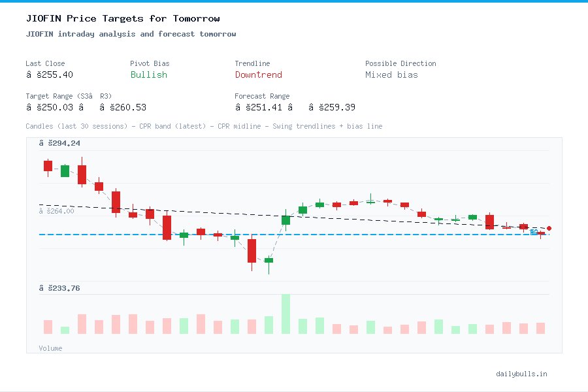Viewport: 588px width, 392px height.
Task: Switch to the Volume panel
Action: pyautogui.click(x=50, y=348)
